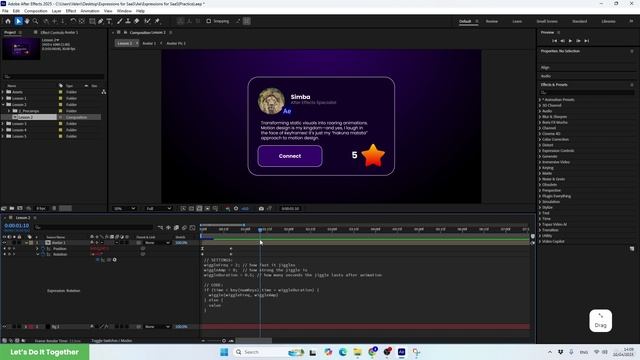This screenshot has width=640, height=360.
Task: Switch to Effect Controls Avatar 1 tab
Action: (x=59, y=32)
